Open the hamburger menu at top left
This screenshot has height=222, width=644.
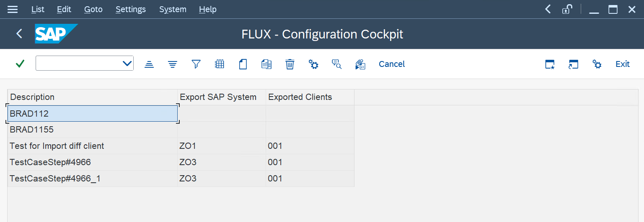(x=13, y=9)
